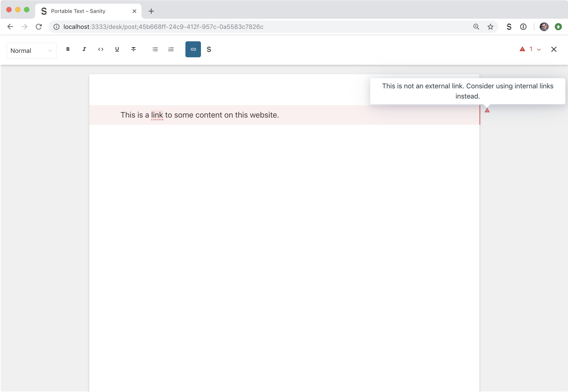Toggle strikethrough formatting
Screen dimensions: 568x392
134,49
